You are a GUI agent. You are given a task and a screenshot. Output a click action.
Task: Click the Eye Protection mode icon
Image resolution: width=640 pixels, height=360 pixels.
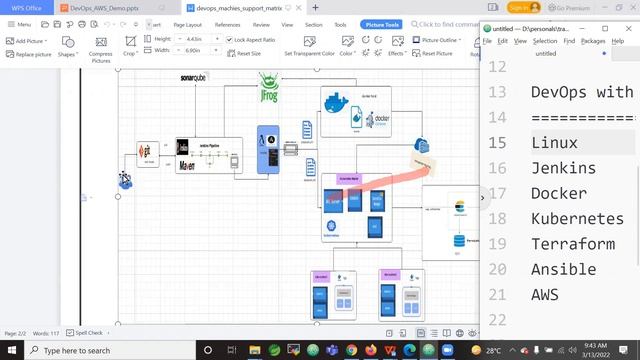tap(472, 333)
